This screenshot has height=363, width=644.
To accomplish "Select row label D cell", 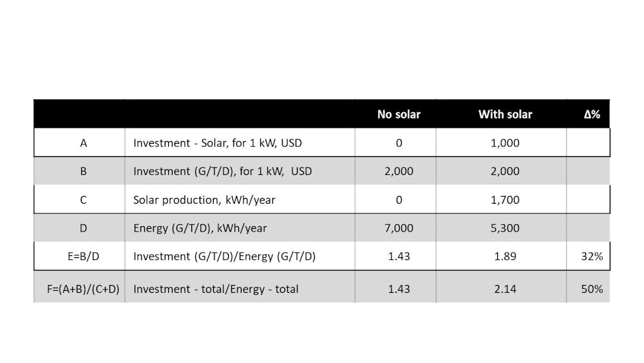I will 83,228.
